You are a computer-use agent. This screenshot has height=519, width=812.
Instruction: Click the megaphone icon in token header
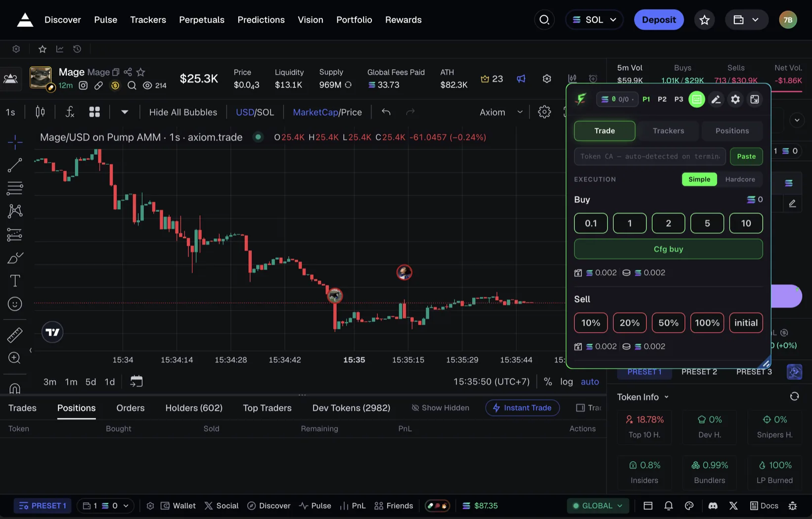521,79
